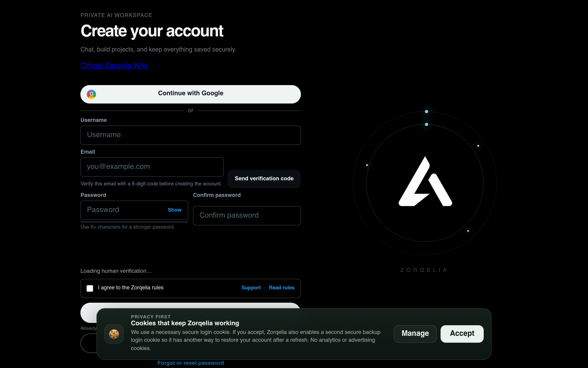Manage cookie preferences
588x368 pixels.
click(415, 334)
